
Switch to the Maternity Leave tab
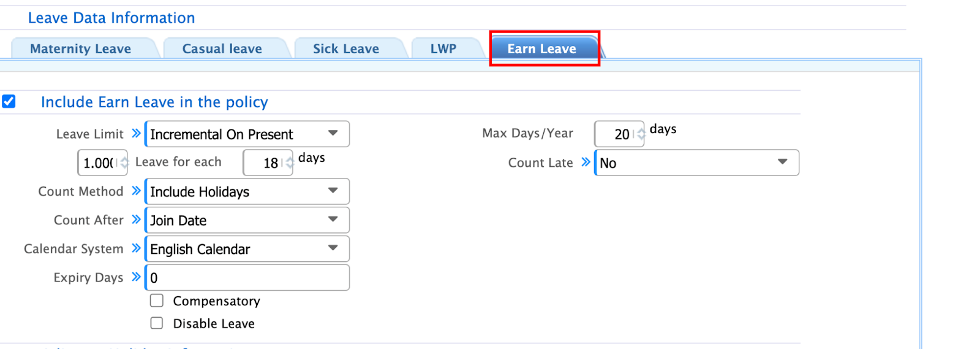[80, 49]
